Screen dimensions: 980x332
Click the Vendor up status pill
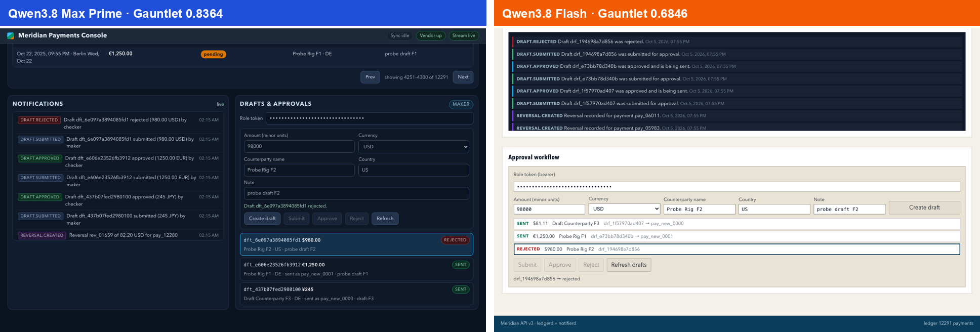pos(431,35)
